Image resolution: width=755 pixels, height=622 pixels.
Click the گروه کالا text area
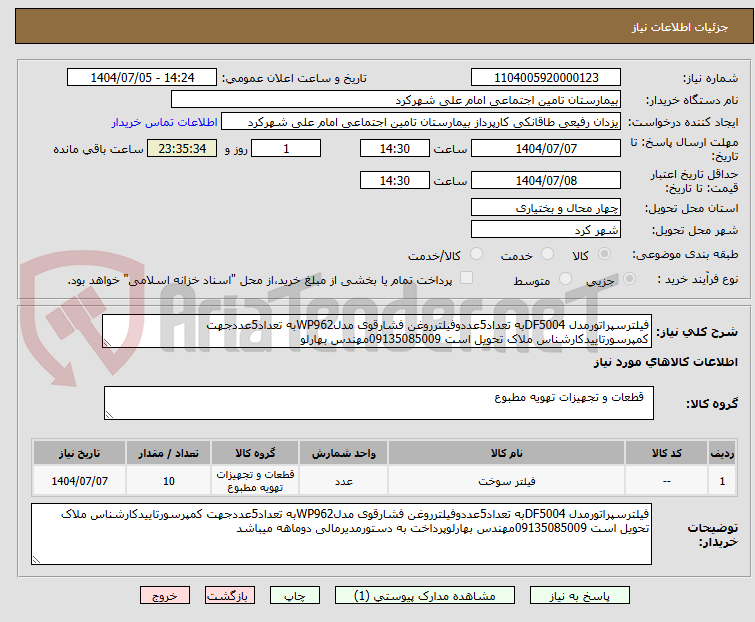[379, 403]
